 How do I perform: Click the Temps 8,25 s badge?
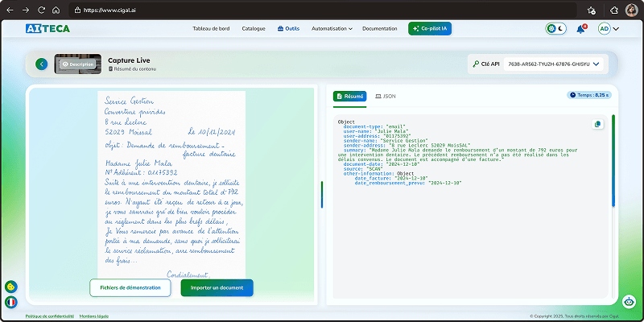(x=589, y=95)
